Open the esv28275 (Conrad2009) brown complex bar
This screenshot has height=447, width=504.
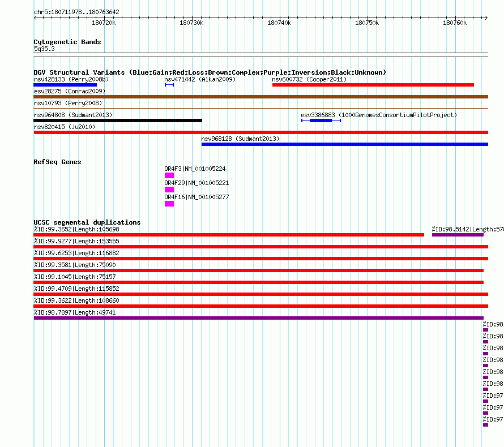tap(260, 97)
